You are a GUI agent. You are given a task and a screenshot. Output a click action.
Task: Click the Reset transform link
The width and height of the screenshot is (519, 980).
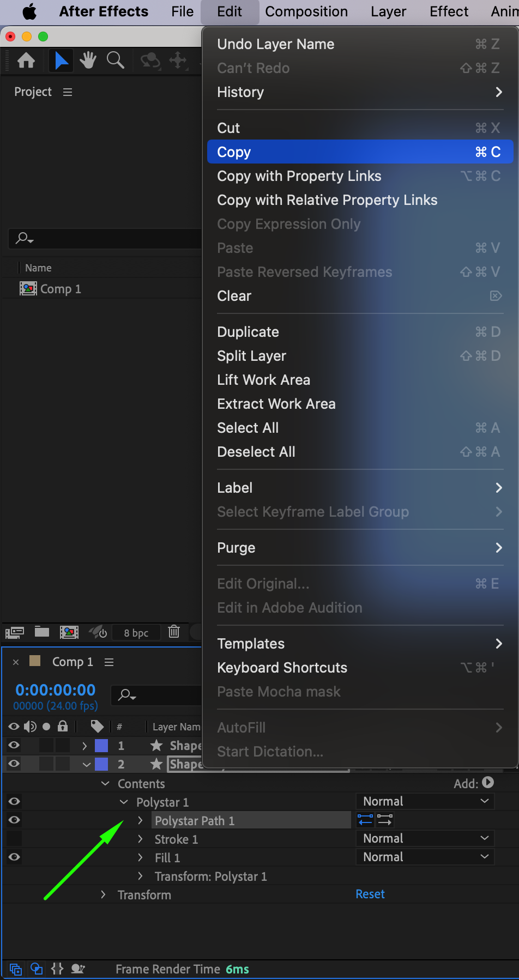point(370,894)
